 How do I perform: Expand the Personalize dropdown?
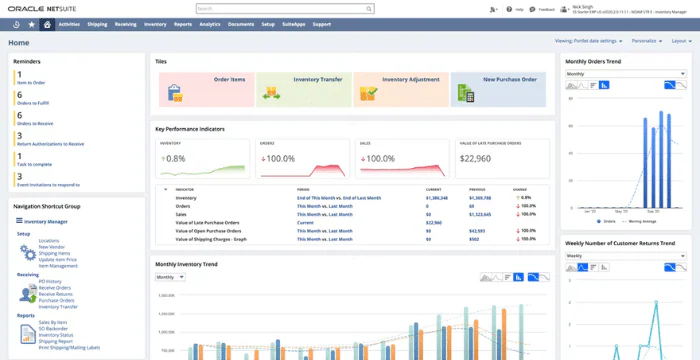tap(647, 41)
